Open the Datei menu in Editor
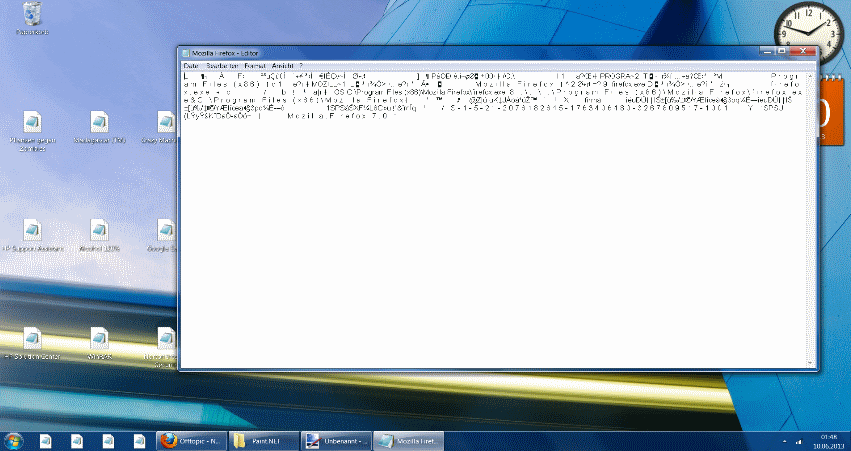This screenshot has height=451, width=851. pyautogui.click(x=191, y=66)
